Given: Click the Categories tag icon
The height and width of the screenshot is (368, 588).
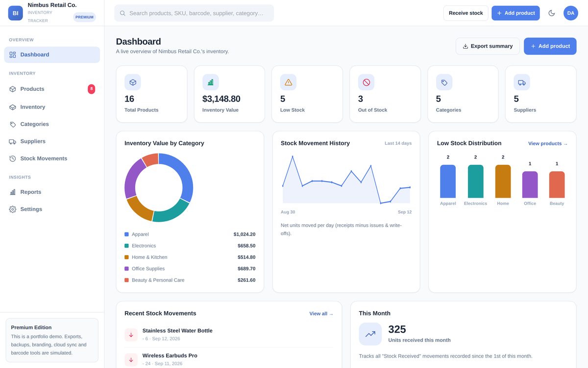Looking at the screenshot, I should (444, 82).
